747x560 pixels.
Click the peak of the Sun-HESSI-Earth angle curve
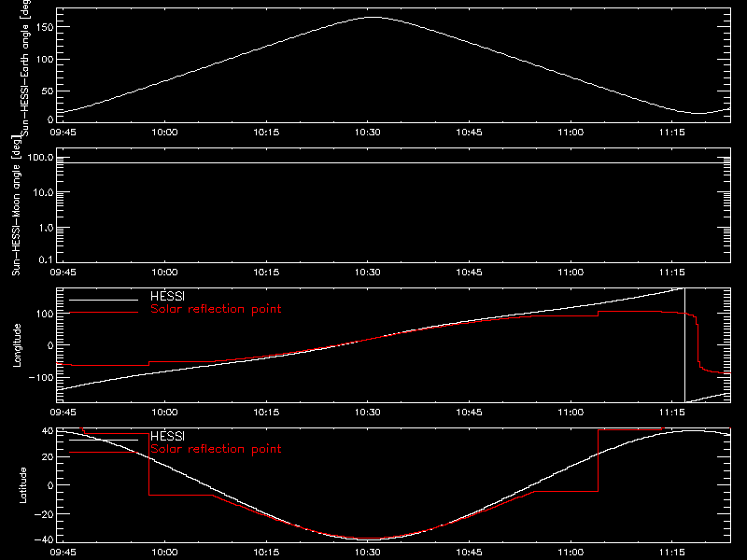click(373, 17)
